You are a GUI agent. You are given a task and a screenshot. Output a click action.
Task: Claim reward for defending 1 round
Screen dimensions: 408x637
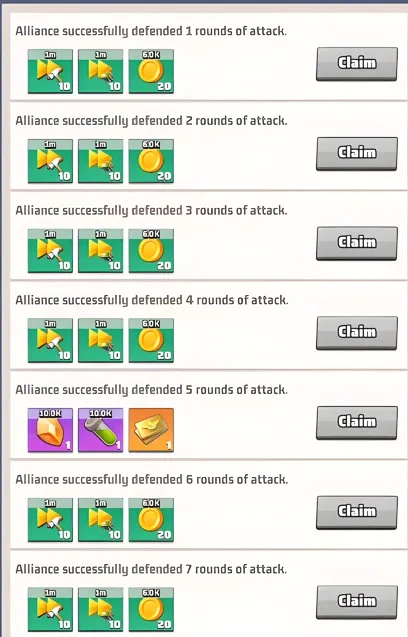[356, 63]
